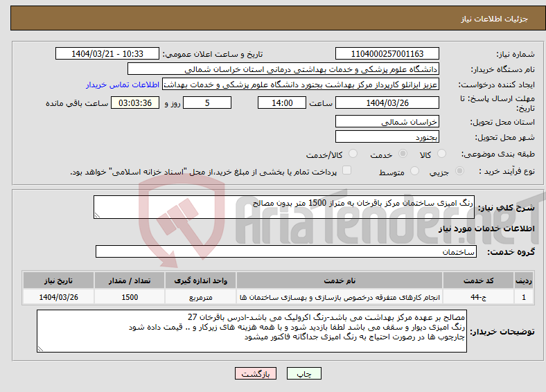Viewport: 546px width, 392px height.
Task: Click the نوع فرآیند خرید label
Action: click(507, 171)
